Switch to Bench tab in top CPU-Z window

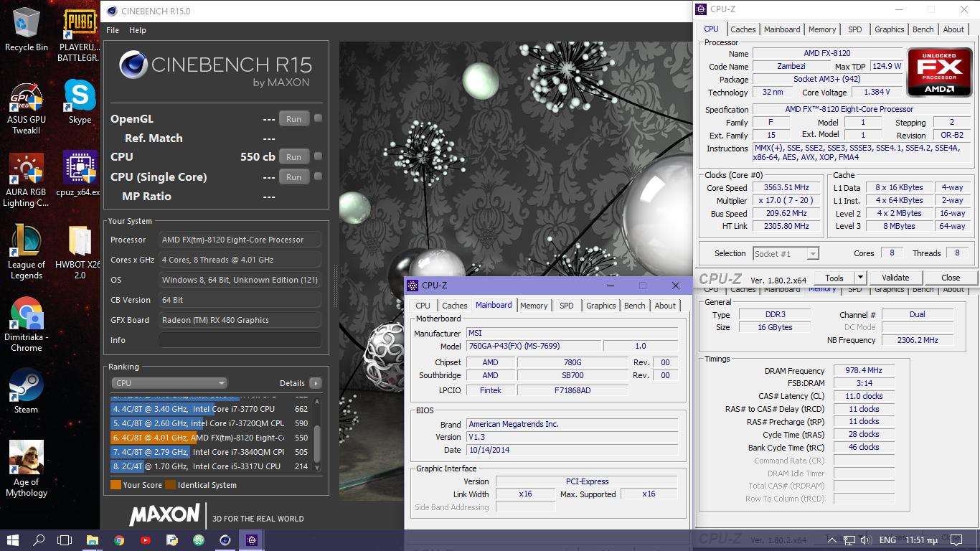pyautogui.click(x=923, y=29)
